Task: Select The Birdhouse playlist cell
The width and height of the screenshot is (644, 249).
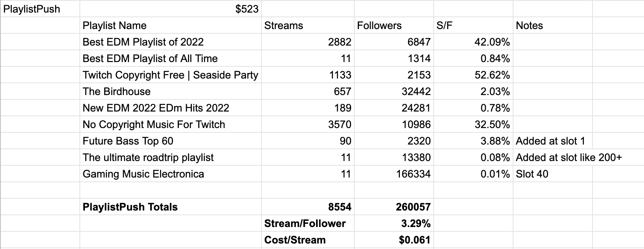Action: point(171,92)
